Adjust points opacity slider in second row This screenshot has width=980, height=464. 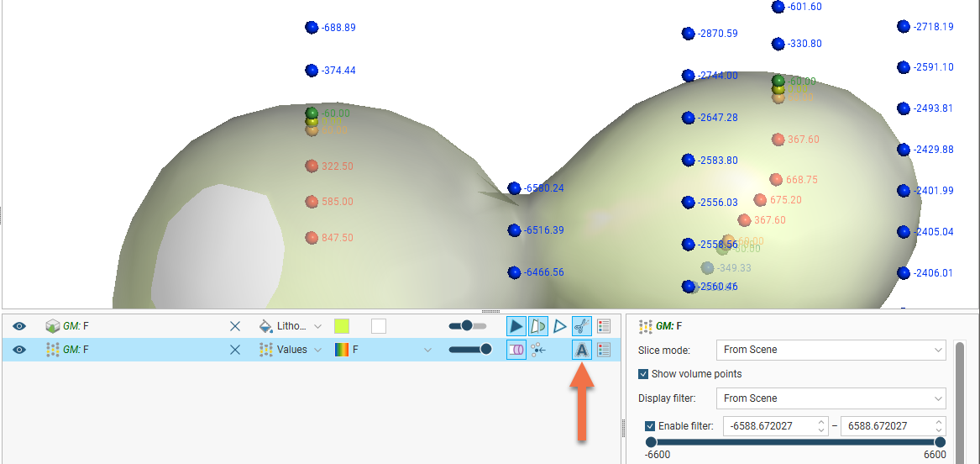point(470,349)
